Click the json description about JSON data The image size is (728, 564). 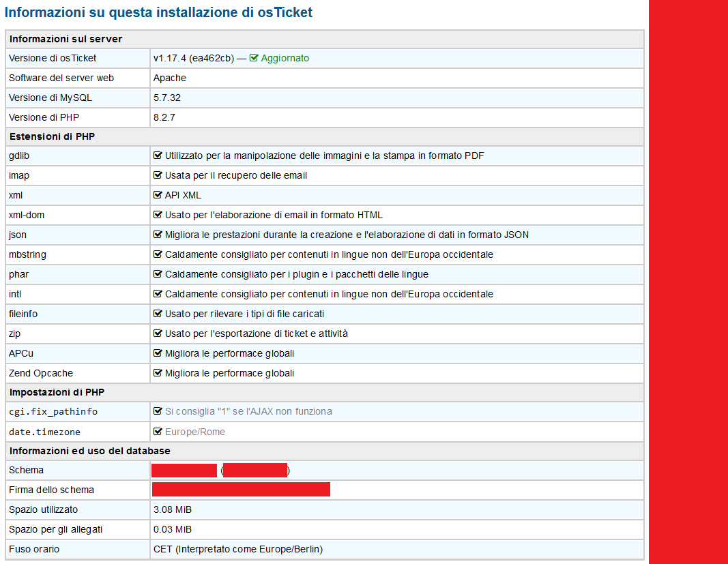coord(347,235)
